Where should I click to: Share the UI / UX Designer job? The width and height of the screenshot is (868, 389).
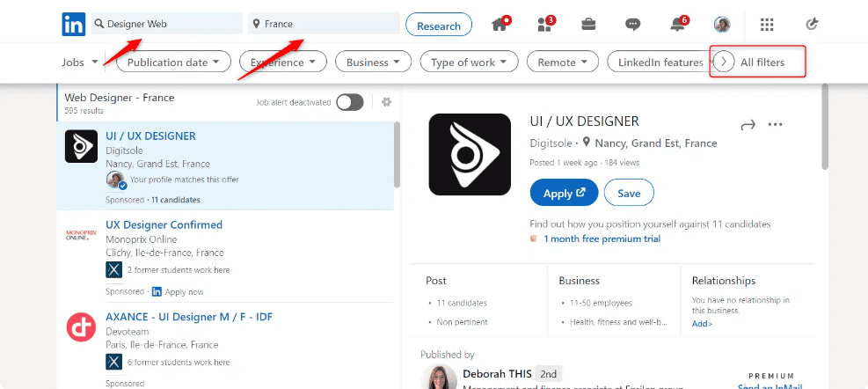point(748,125)
